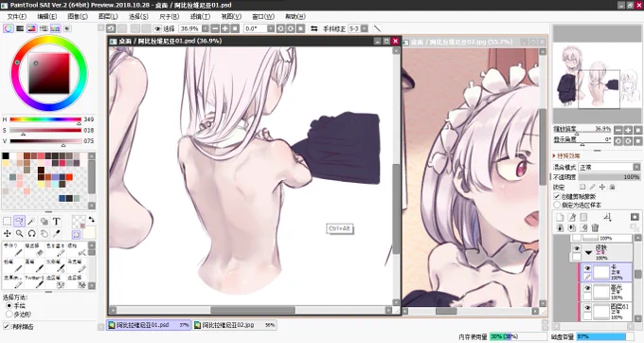Open the 窗口(W) menu
Screen dimensions: 644x343
(x=263, y=16)
